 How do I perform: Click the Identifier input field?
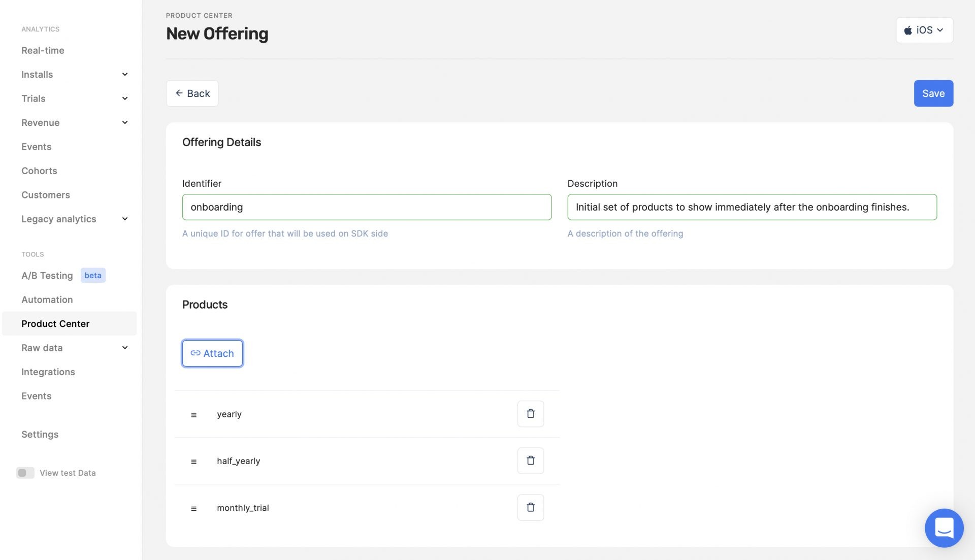coord(367,207)
